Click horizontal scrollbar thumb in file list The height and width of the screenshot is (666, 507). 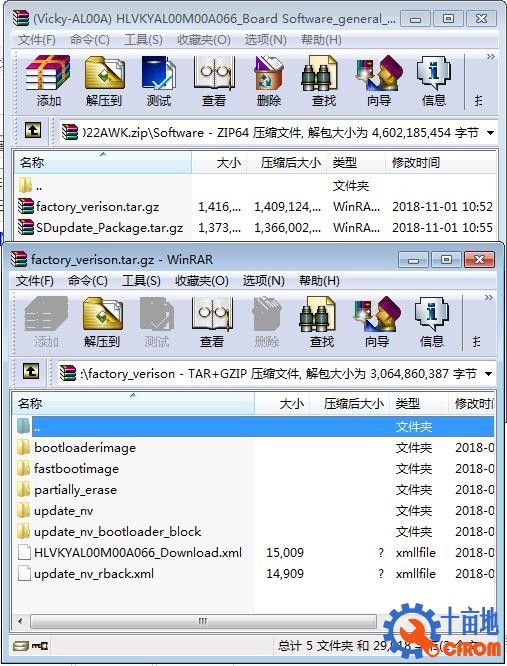203,621
